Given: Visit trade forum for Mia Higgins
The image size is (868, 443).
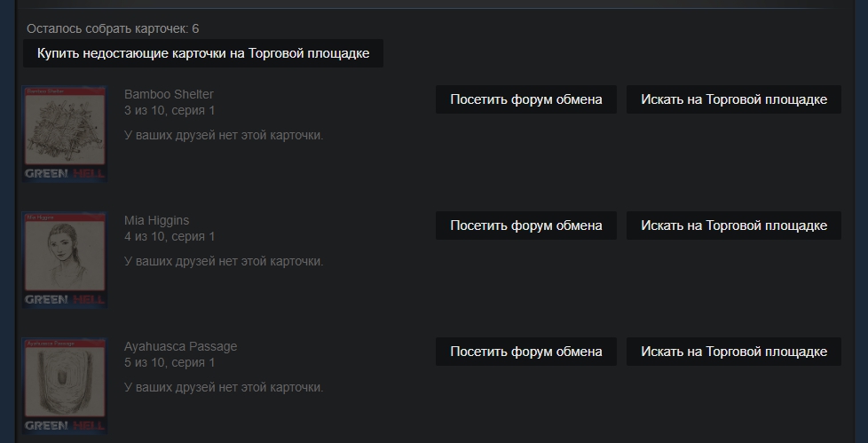Looking at the screenshot, I should [x=526, y=225].
